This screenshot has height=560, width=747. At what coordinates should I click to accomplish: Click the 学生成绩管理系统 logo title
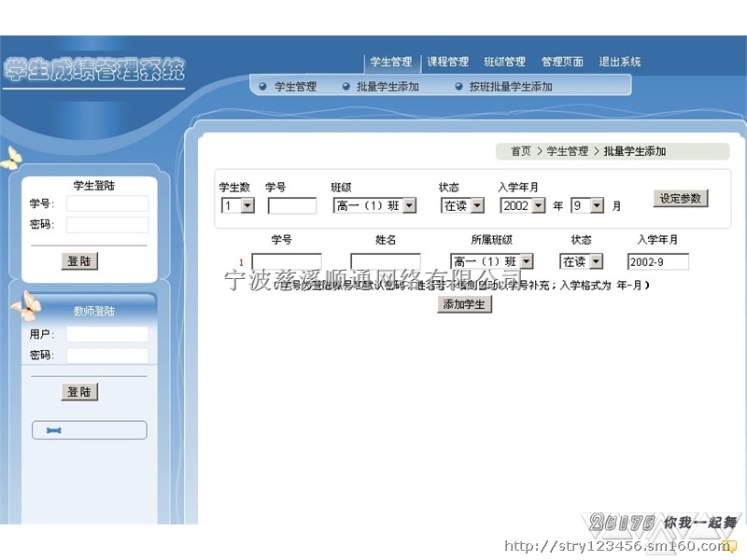pyautogui.click(x=94, y=70)
